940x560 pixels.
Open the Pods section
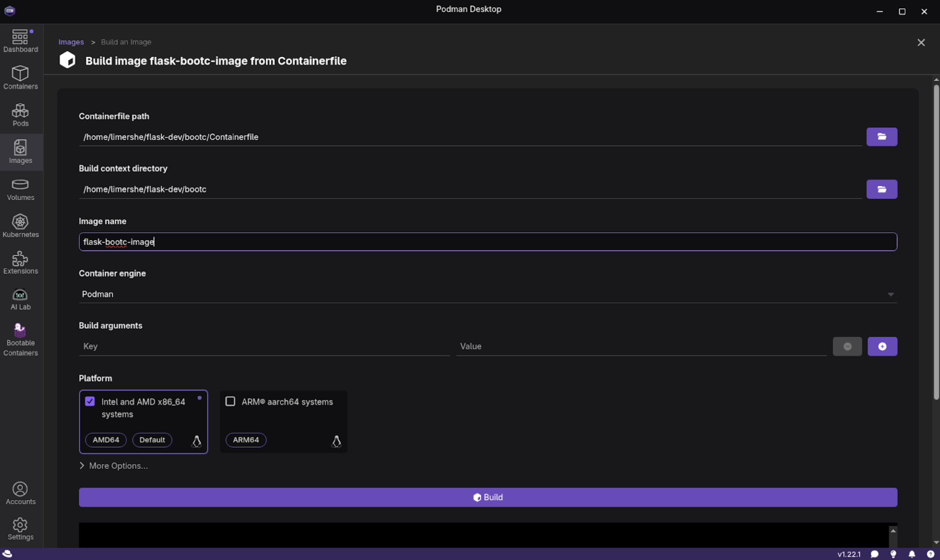pos(20,115)
